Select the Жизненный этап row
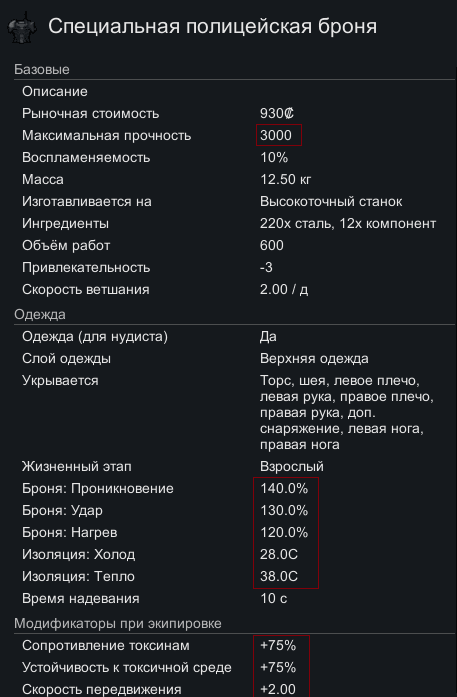Image resolution: width=457 pixels, height=697 pixels. pyautogui.click(x=234, y=467)
